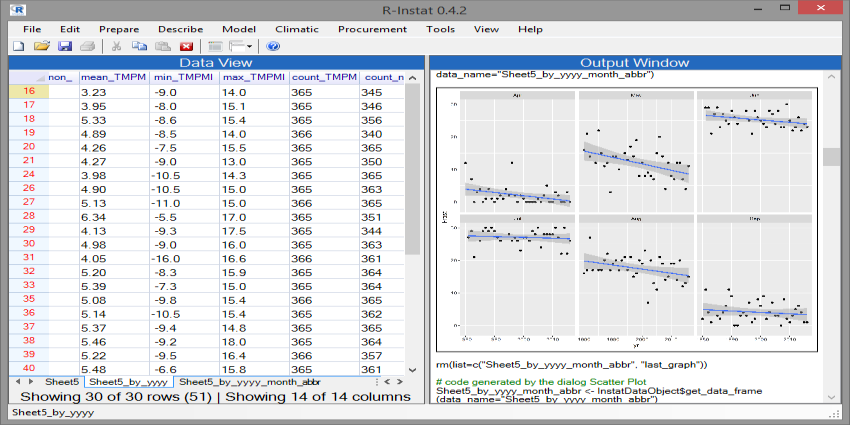Screen dimensions: 850x425
Task: Open the File menu
Action: click(x=33, y=29)
